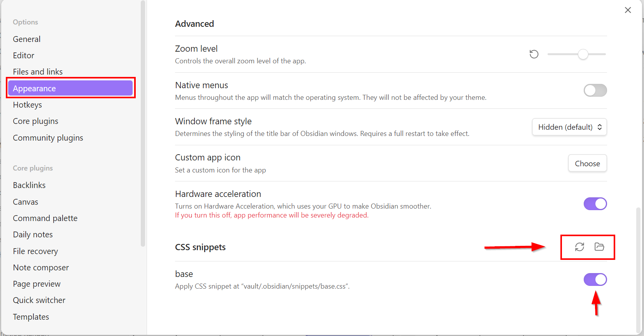Open the CSS snippets folder icon
644x336 pixels.
tap(599, 247)
